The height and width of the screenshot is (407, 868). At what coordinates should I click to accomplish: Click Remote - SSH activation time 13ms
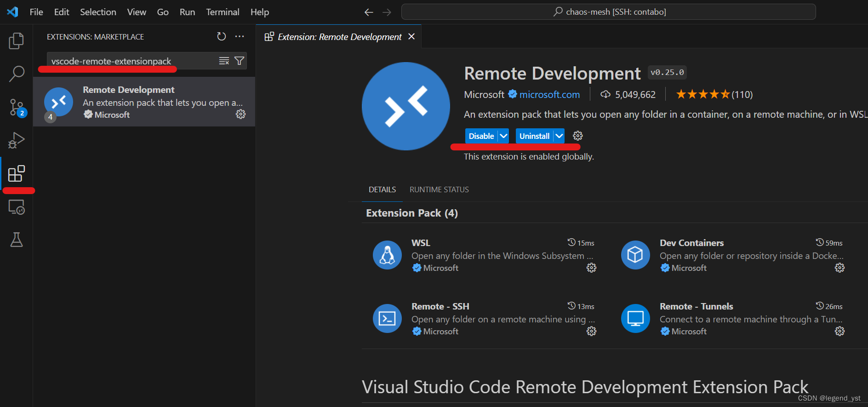click(581, 306)
